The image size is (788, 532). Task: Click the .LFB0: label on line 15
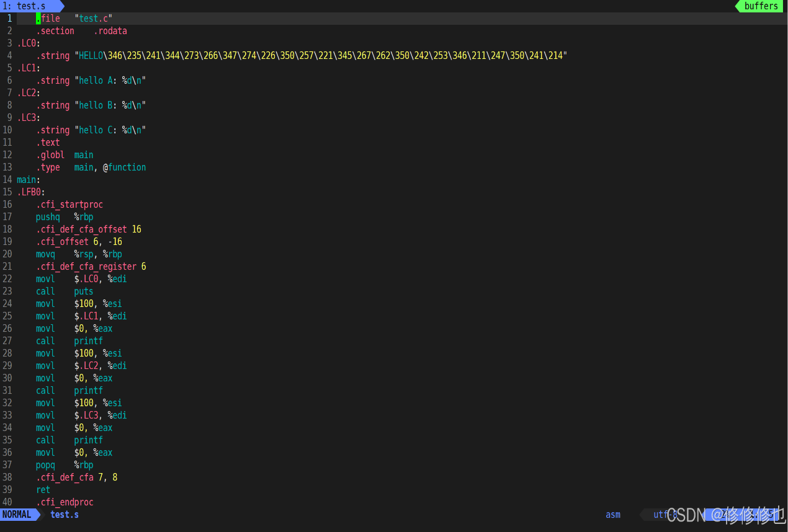31,192
